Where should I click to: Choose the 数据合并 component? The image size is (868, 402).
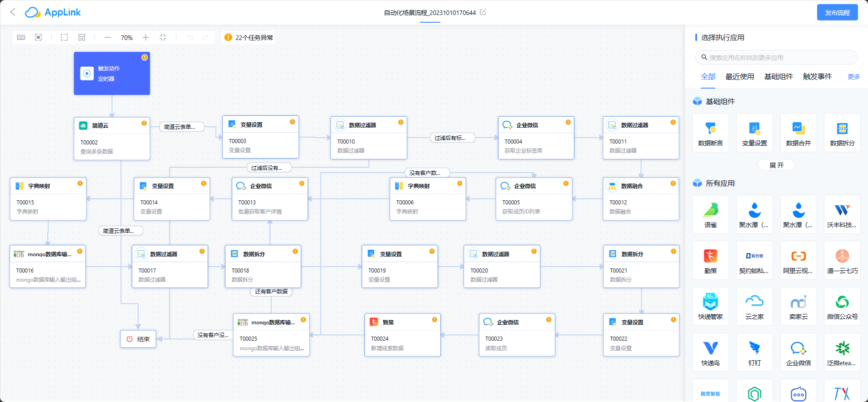pos(798,133)
